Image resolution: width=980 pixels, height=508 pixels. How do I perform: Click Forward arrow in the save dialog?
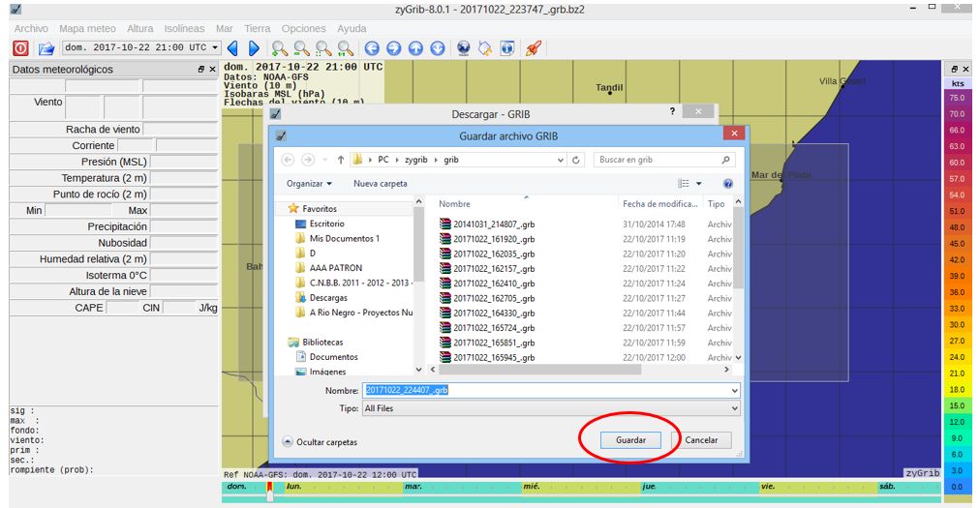click(x=308, y=160)
